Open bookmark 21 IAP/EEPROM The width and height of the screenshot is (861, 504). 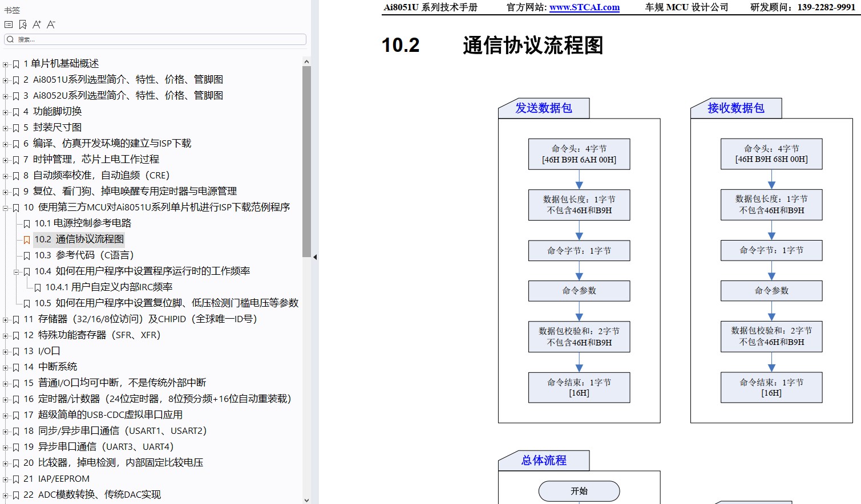[x=56, y=479]
